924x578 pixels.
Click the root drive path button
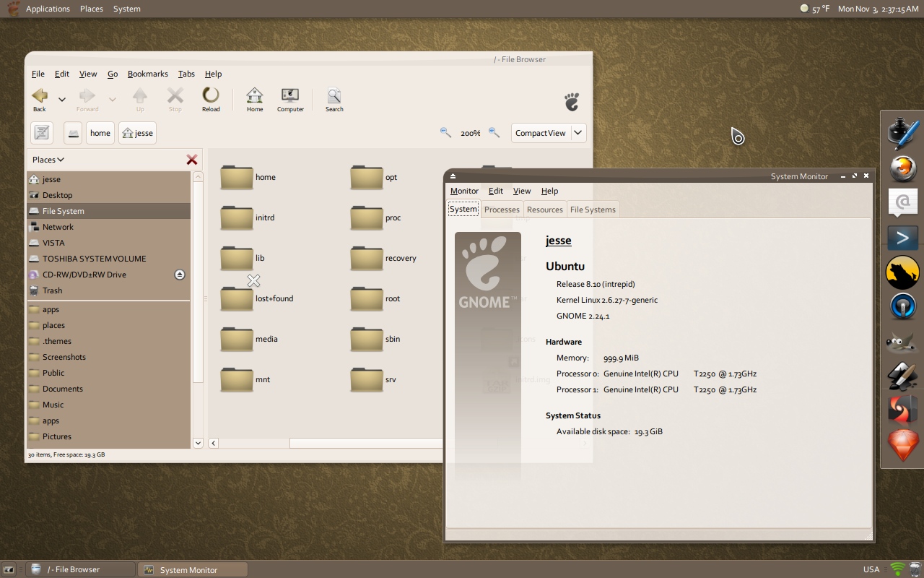[x=73, y=133]
